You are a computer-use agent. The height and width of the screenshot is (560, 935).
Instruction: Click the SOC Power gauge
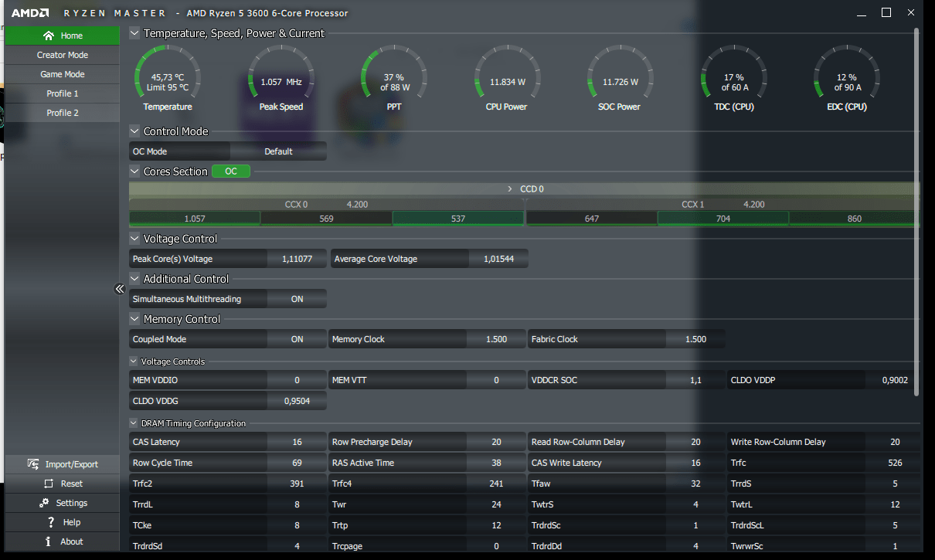[x=619, y=78]
